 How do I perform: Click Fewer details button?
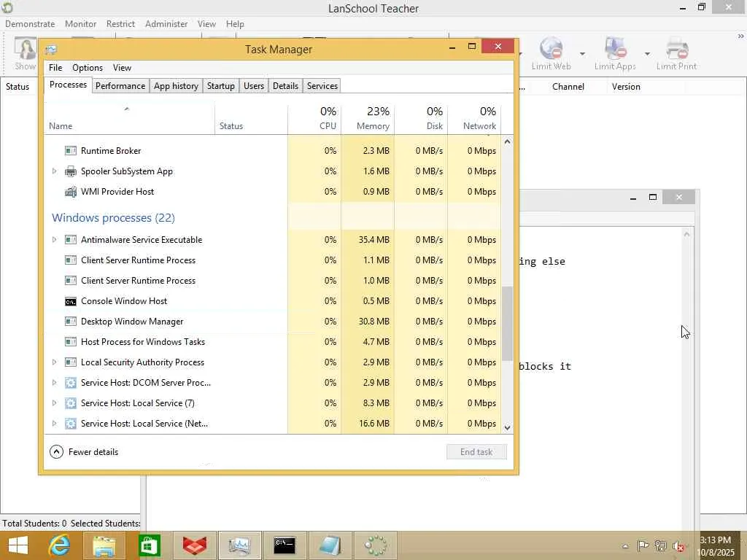pos(85,452)
